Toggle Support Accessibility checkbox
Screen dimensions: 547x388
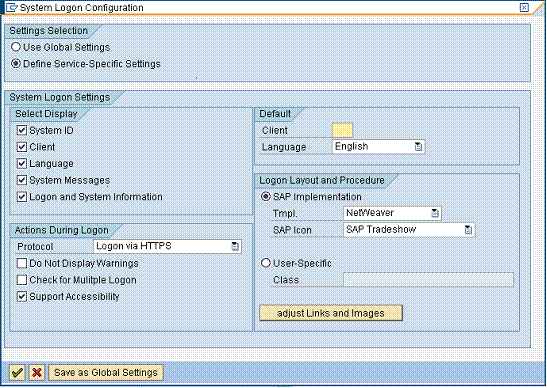pos(22,297)
